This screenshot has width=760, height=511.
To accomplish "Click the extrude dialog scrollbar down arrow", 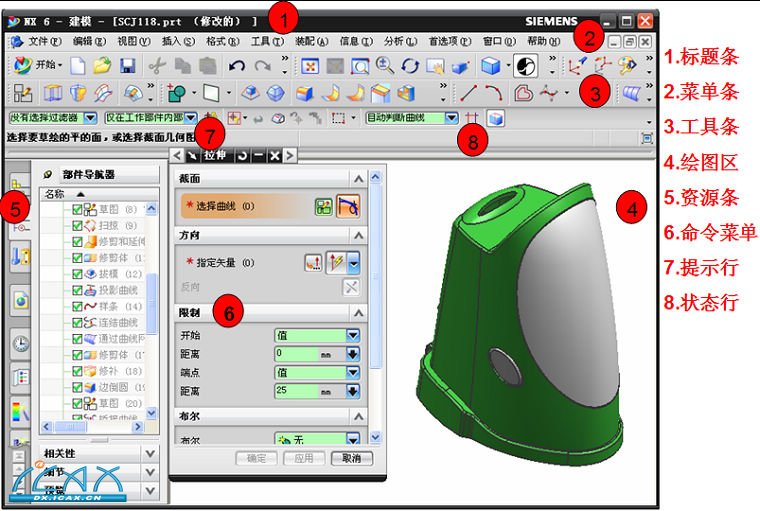I will click(375, 437).
